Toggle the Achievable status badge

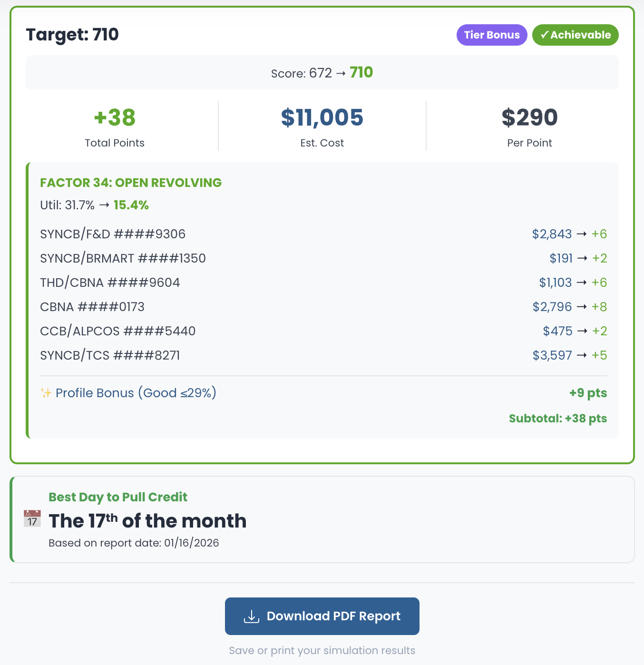click(575, 35)
